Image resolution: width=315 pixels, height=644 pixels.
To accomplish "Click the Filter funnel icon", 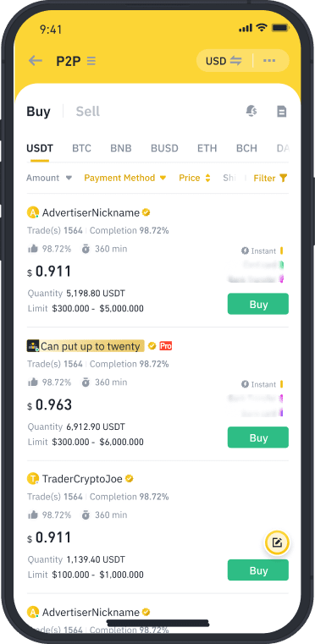I will pos(283,178).
